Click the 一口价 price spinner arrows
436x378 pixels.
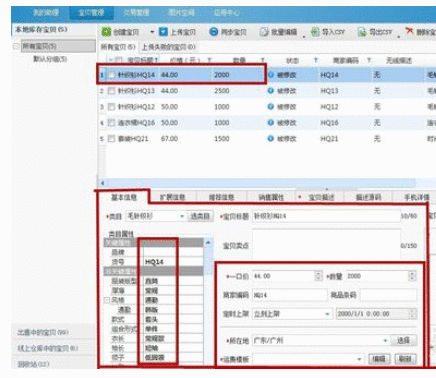click(x=318, y=276)
